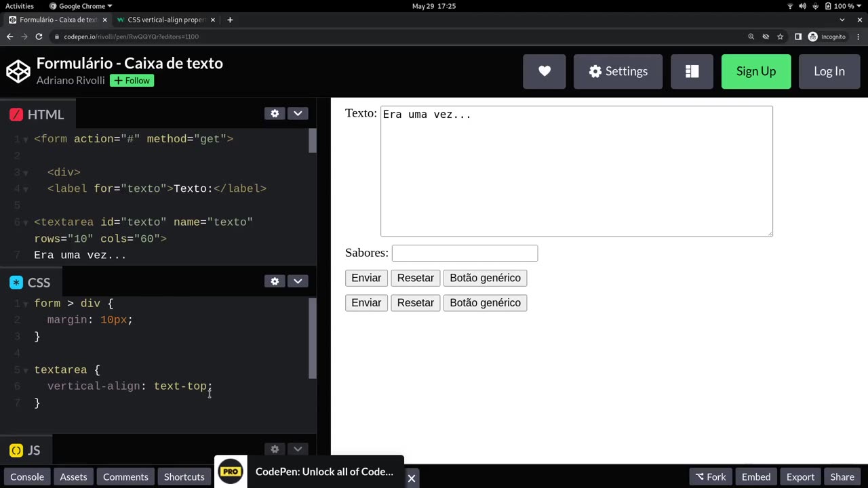This screenshot has height=488, width=868.
Task: Open the Incognito profile indicator
Action: [827, 37]
